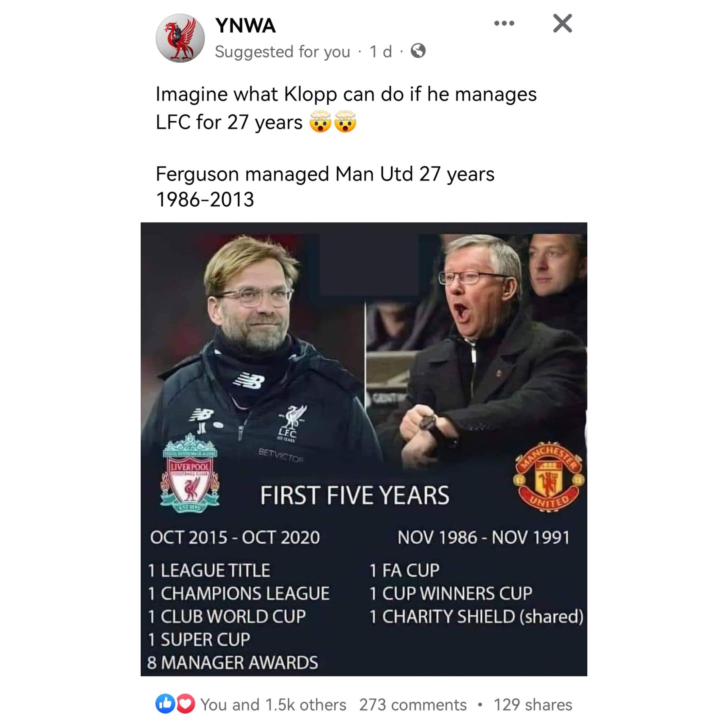Click the Ferguson managed Man Utd post text
The width and height of the screenshot is (728, 728).
325,187
